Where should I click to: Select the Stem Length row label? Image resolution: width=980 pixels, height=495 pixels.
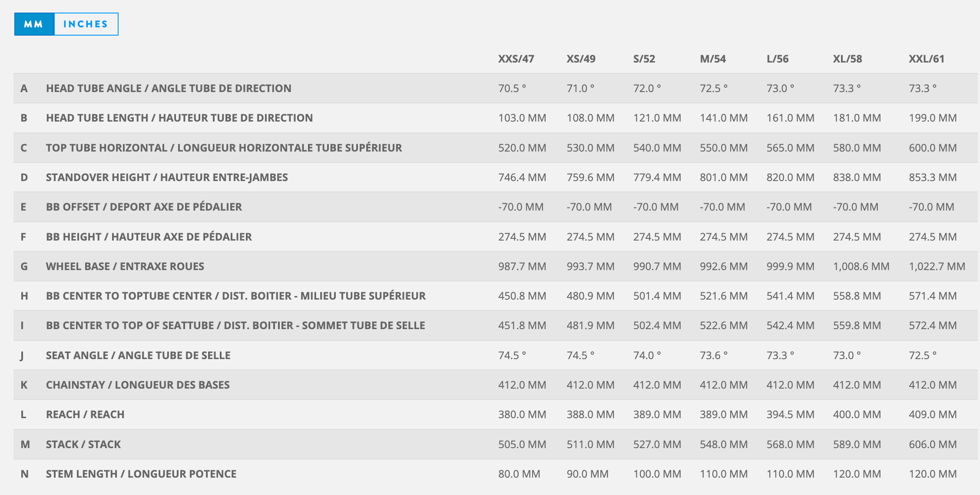141,474
